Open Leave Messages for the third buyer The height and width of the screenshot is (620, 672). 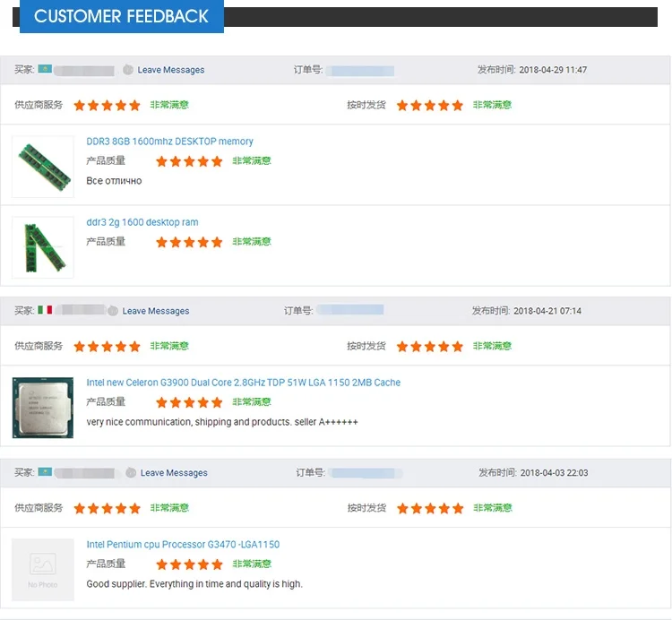pos(174,473)
